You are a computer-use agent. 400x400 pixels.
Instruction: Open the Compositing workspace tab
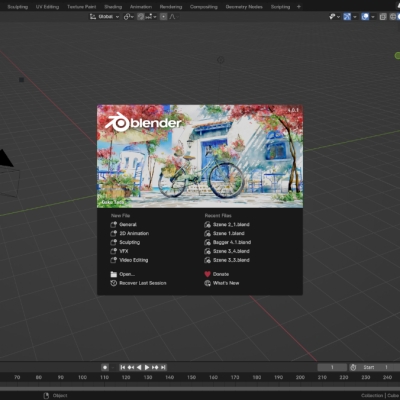click(x=204, y=7)
